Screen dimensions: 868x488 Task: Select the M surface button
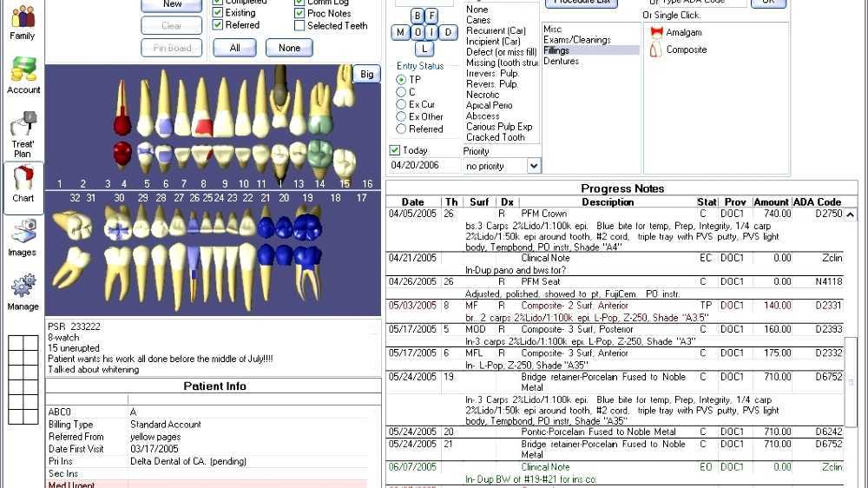click(x=400, y=32)
